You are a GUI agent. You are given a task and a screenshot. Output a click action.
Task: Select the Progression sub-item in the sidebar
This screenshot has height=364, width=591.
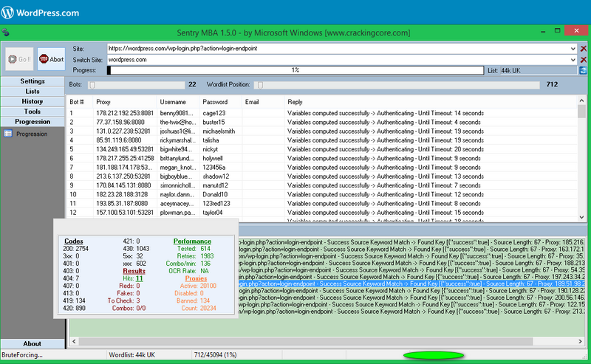coord(32,134)
